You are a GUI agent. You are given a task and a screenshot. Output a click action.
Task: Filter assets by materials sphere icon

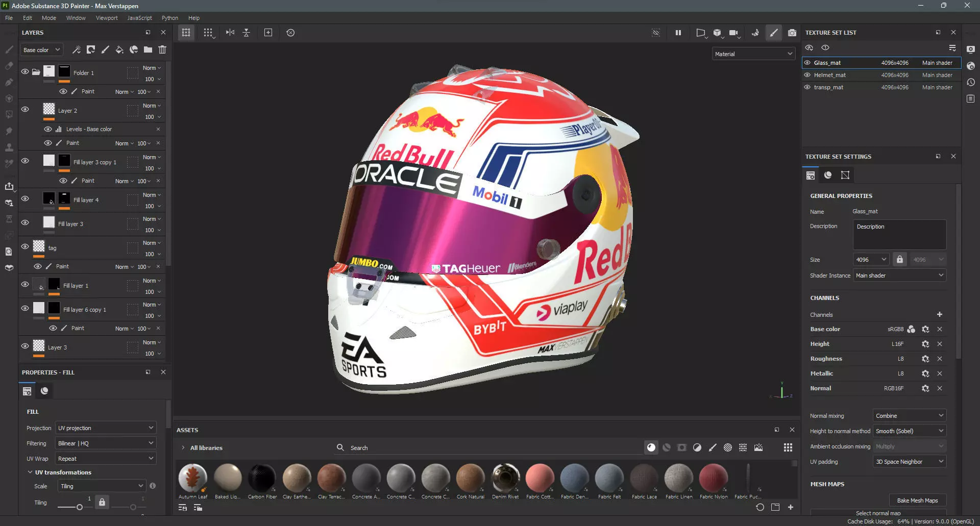tap(651, 447)
